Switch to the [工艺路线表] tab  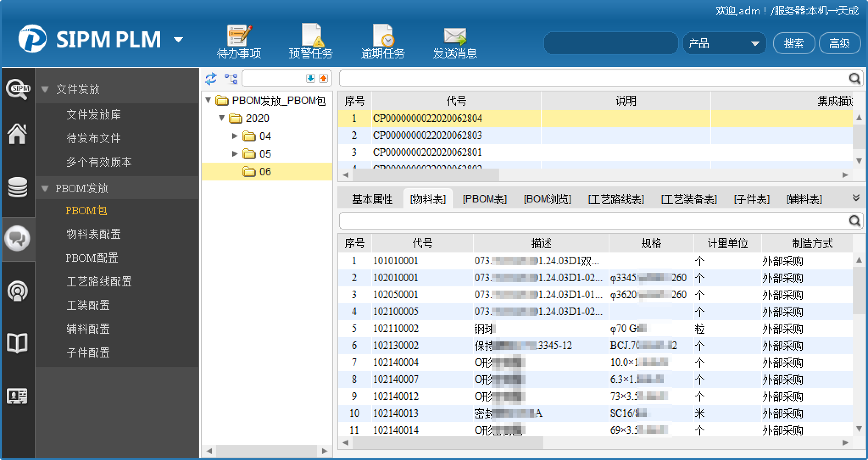point(616,199)
